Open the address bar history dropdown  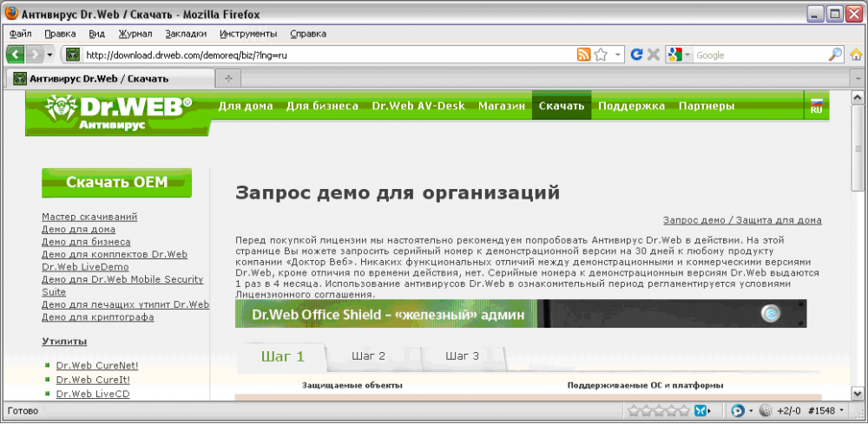point(616,55)
